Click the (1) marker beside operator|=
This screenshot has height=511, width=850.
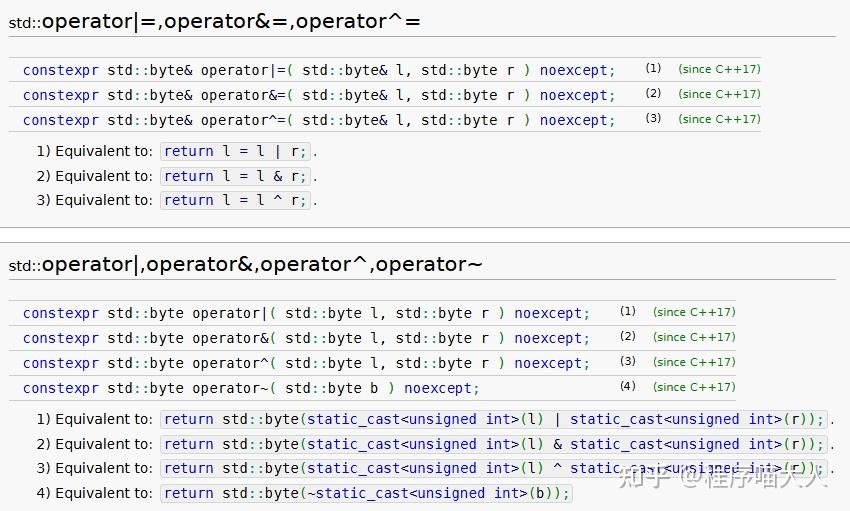point(653,68)
